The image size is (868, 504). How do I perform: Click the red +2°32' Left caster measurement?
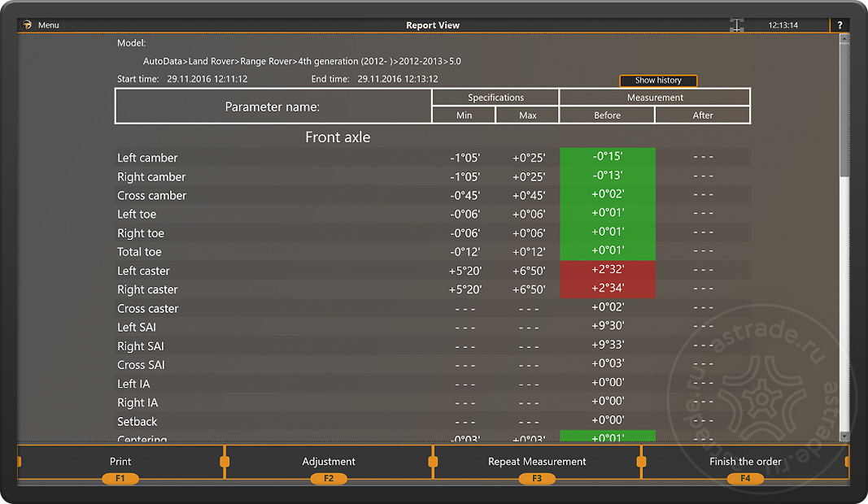(608, 269)
